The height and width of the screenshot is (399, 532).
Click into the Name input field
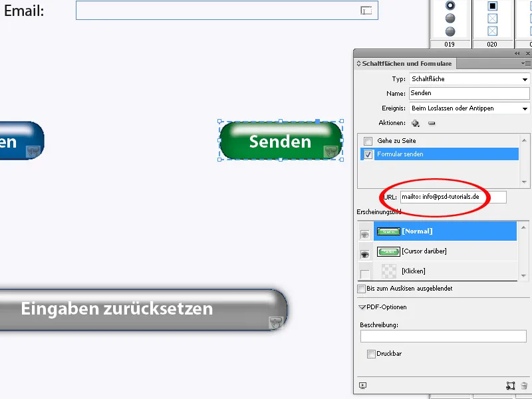pos(469,93)
